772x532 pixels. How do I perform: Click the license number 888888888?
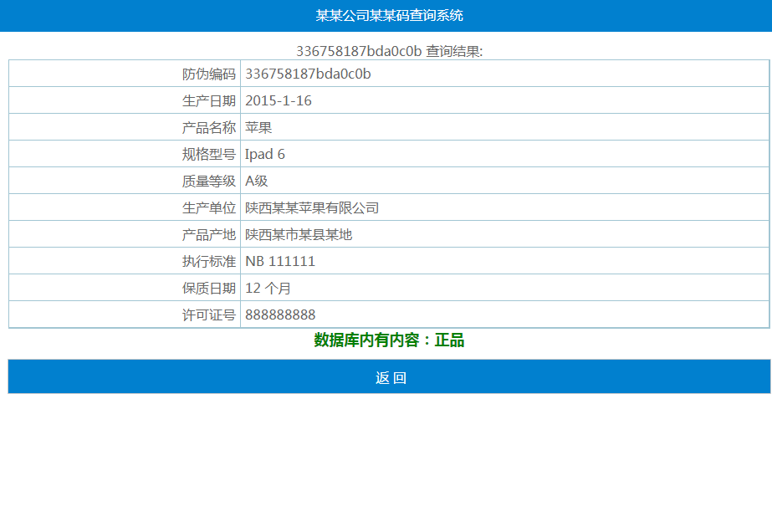pos(281,315)
